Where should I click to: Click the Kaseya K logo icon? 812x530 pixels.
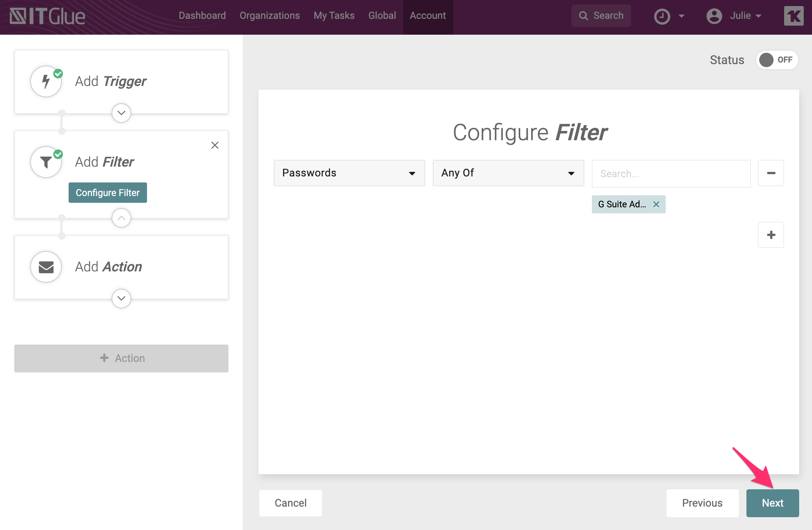pyautogui.click(x=794, y=16)
